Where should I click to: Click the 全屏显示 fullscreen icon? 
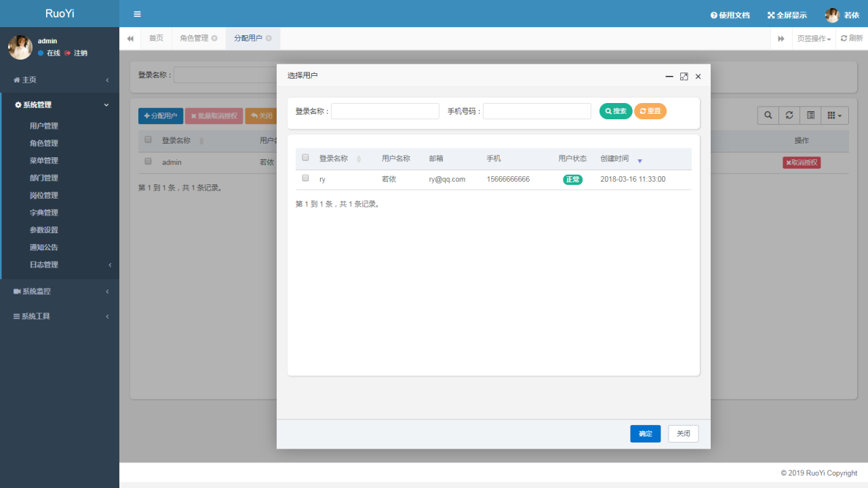[x=771, y=15]
